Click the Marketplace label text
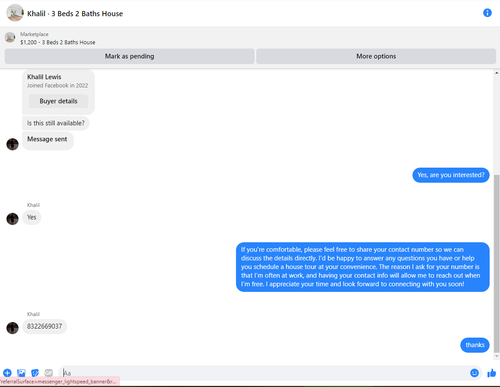This screenshot has height=387, width=500. click(34, 34)
